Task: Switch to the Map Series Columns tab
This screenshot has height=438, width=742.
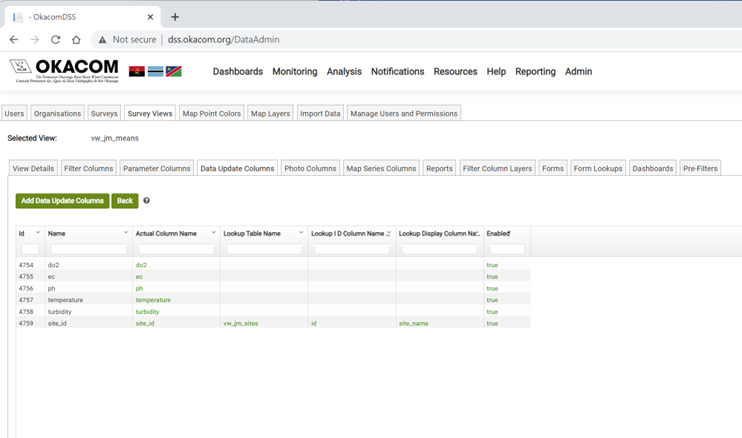Action: pos(381,168)
